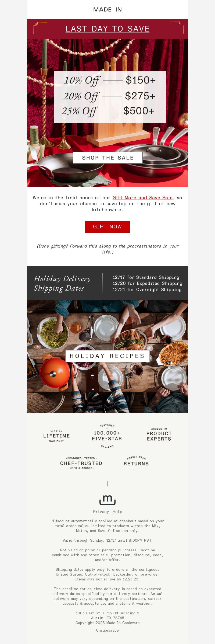Click the HOLIDAY RECIPES button
Image resolution: width=215 pixels, height=644 pixels.
tap(107, 356)
